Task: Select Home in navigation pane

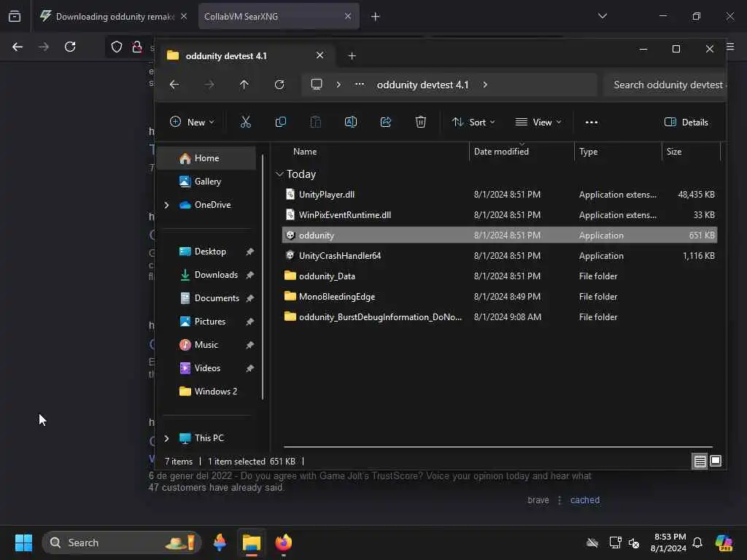Action: pos(206,158)
